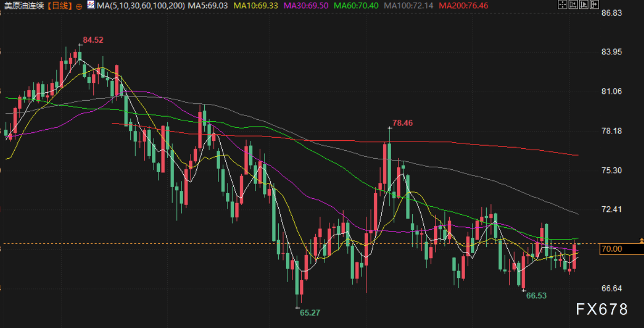Click the small orange arrow on right price axis
Viewport: 644px width, 328px height.
click(641, 240)
